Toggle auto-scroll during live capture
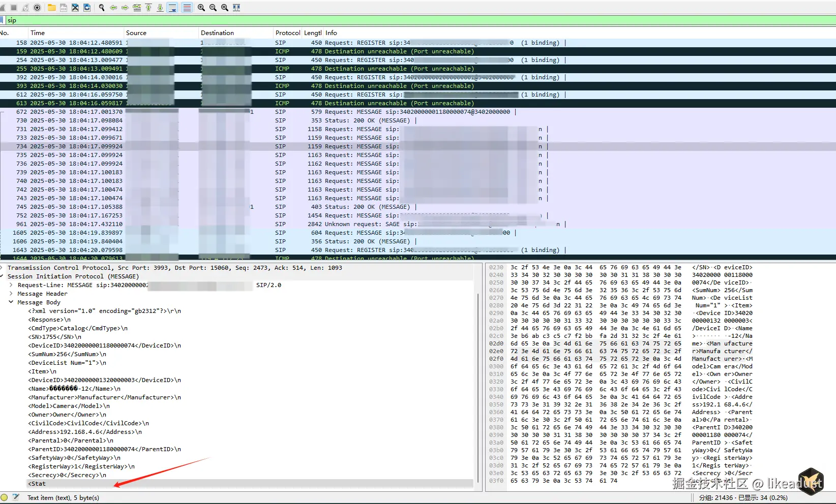836x504 pixels. pos(172,8)
